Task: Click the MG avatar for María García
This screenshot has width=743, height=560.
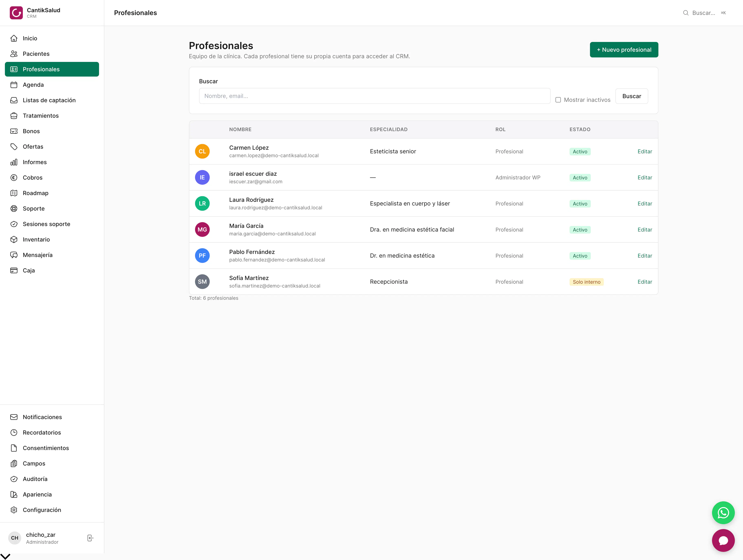Action: (202, 230)
